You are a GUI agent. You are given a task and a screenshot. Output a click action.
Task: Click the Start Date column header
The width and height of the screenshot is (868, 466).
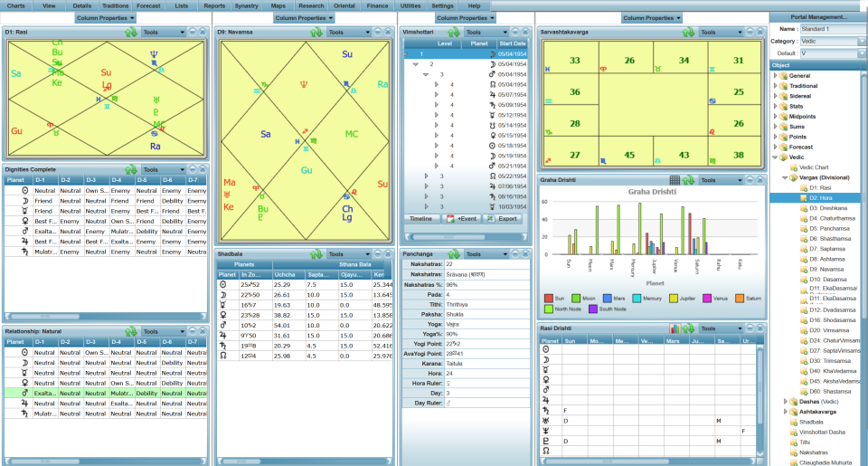pos(512,43)
